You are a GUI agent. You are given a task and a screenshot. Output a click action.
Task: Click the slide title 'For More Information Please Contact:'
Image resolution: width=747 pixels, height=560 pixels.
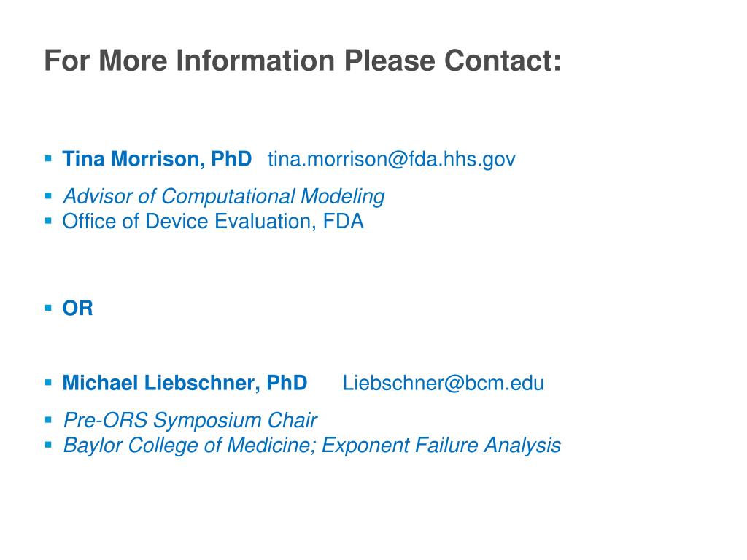tap(303, 61)
